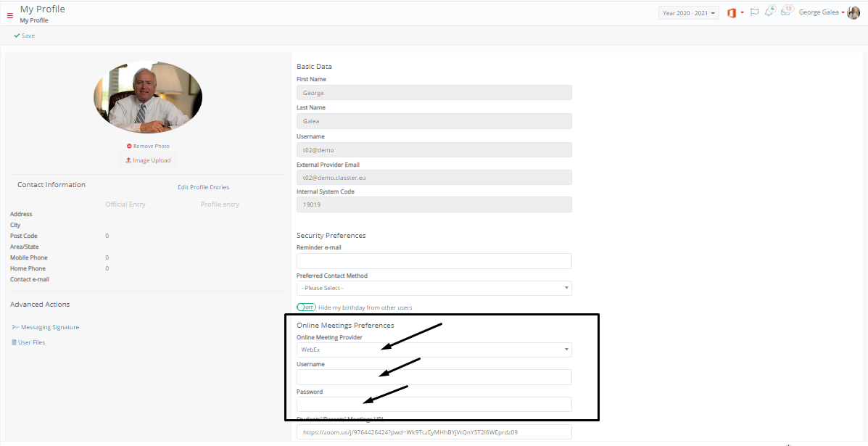This screenshot has height=446, width=868.
Task: Open User Files link
Action: (28, 342)
